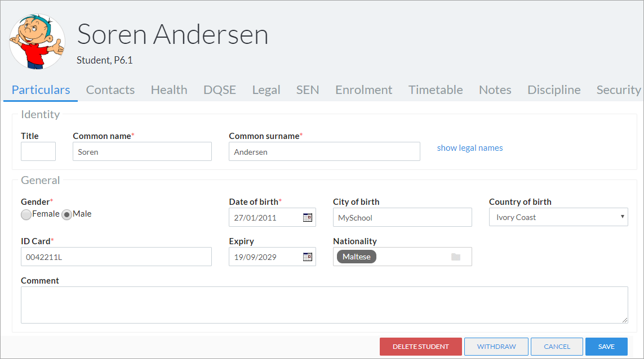Go to the Security tab
Image resolution: width=644 pixels, height=359 pixels.
pos(619,89)
